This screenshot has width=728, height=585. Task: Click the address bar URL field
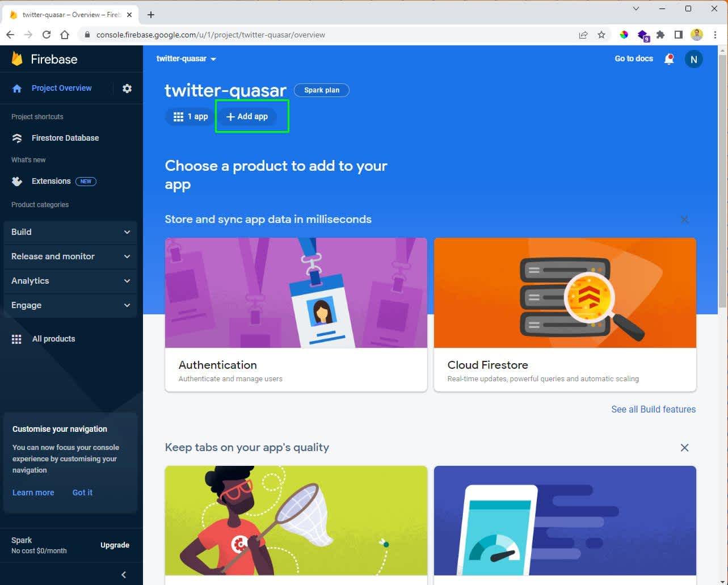pyautogui.click(x=329, y=35)
